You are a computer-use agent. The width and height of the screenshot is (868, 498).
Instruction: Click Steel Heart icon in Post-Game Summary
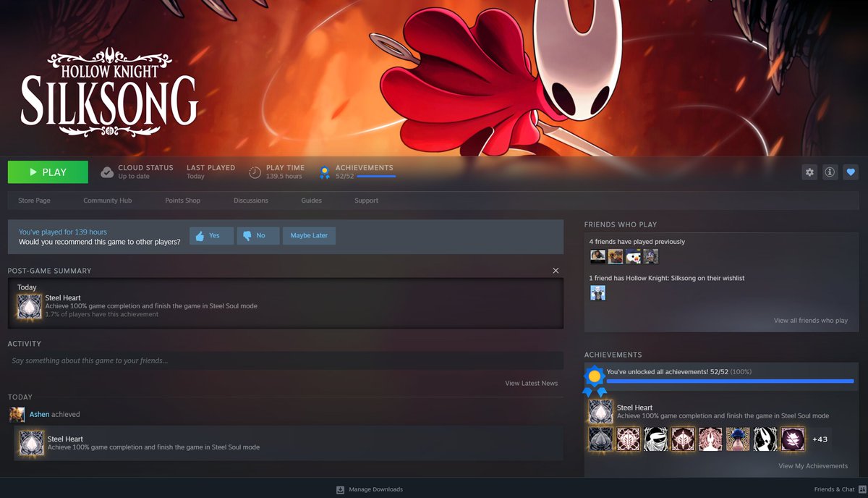[30, 306]
